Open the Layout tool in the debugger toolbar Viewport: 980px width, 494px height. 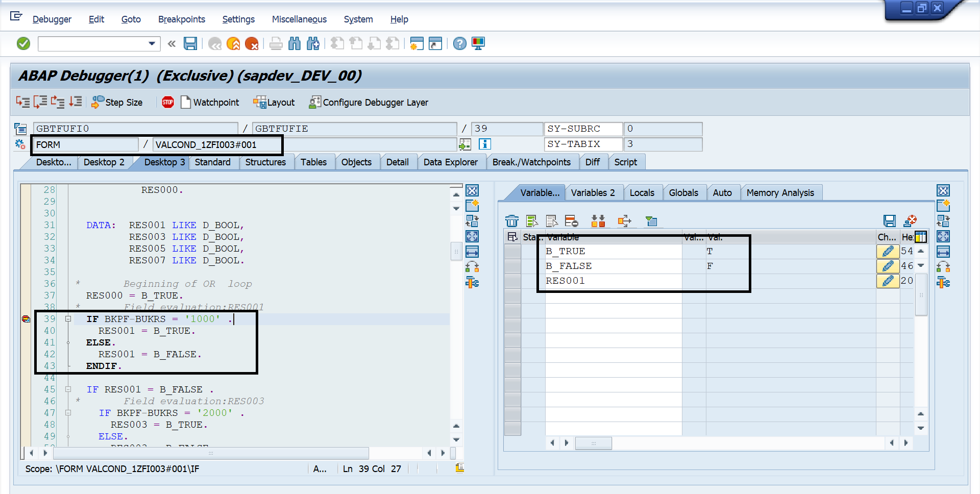[x=274, y=102]
